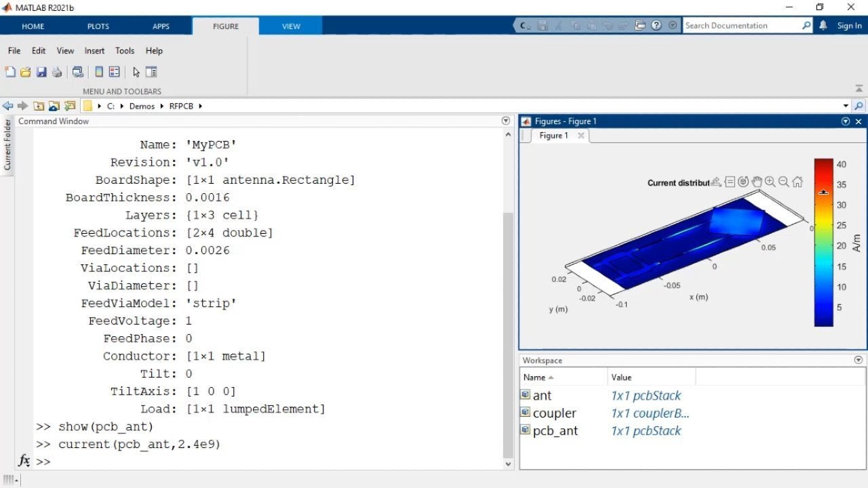
Task: Click the Switch Windows icon in quick access bar
Action: (640, 25)
